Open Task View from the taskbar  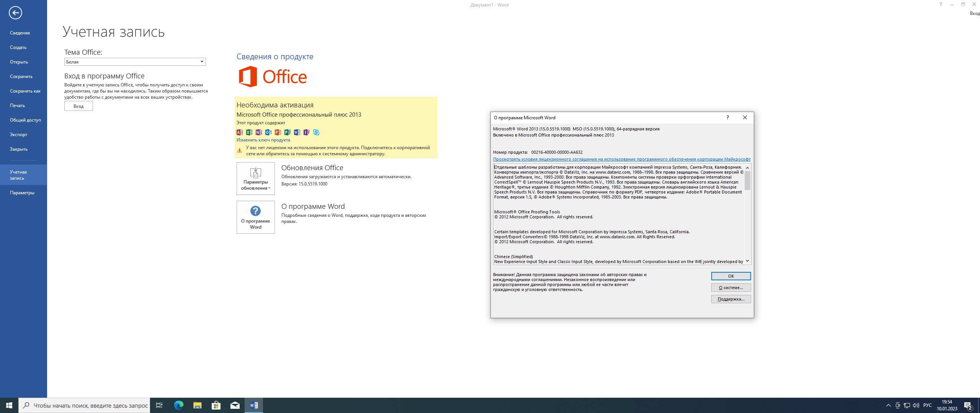click(x=159, y=405)
